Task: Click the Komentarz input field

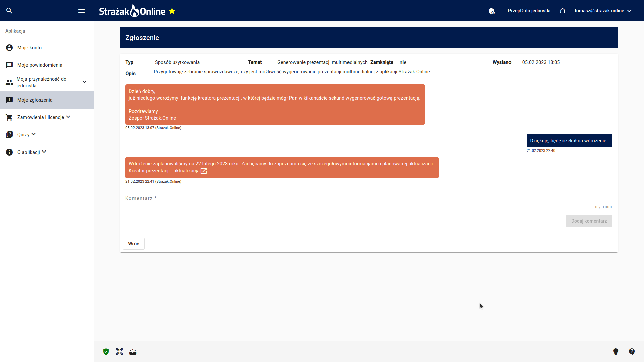Action: 369,198
